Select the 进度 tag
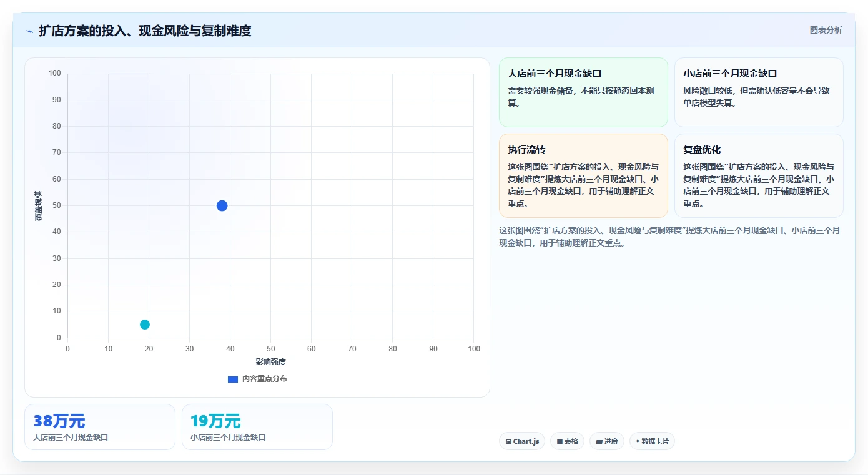Image resolution: width=868 pixels, height=475 pixels. [x=607, y=441]
